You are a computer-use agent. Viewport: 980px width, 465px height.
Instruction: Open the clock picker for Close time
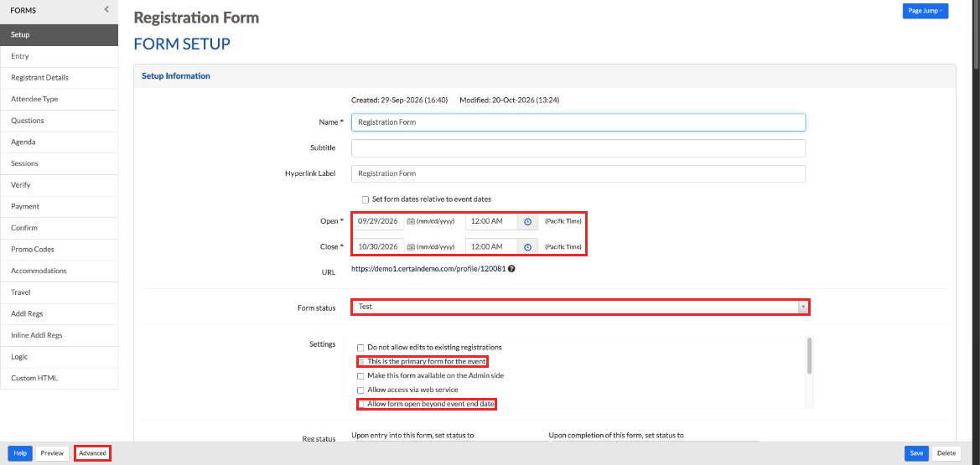point(526,247)
